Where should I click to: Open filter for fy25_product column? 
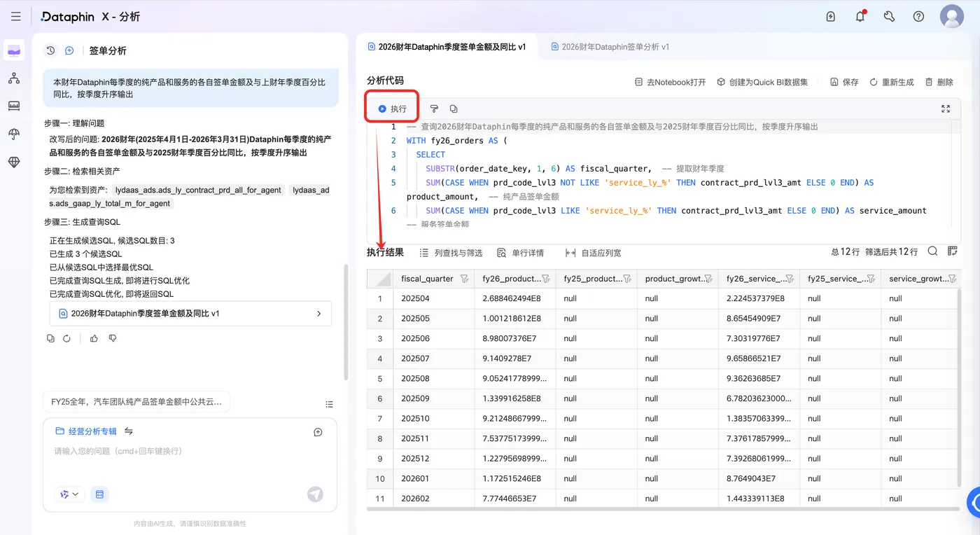coord(627,279)
